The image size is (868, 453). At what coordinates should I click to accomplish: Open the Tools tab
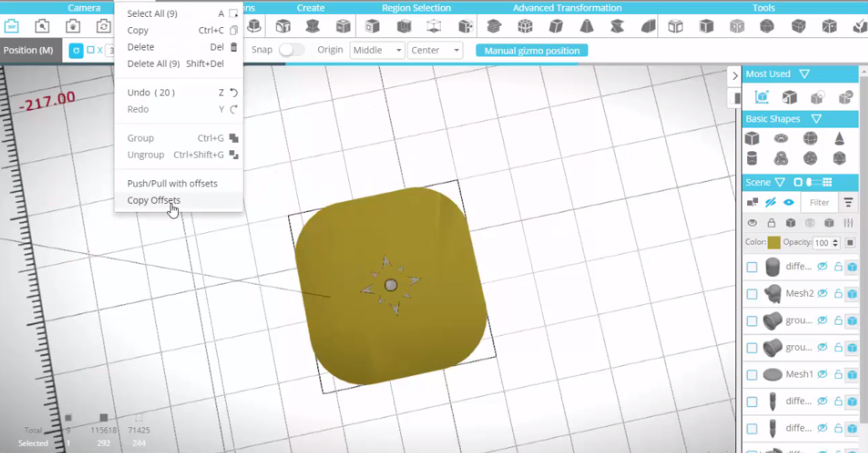763,8
